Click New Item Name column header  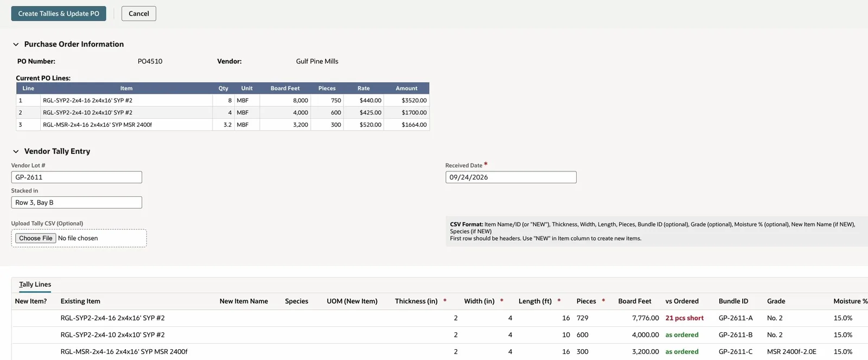pos(244,301)
